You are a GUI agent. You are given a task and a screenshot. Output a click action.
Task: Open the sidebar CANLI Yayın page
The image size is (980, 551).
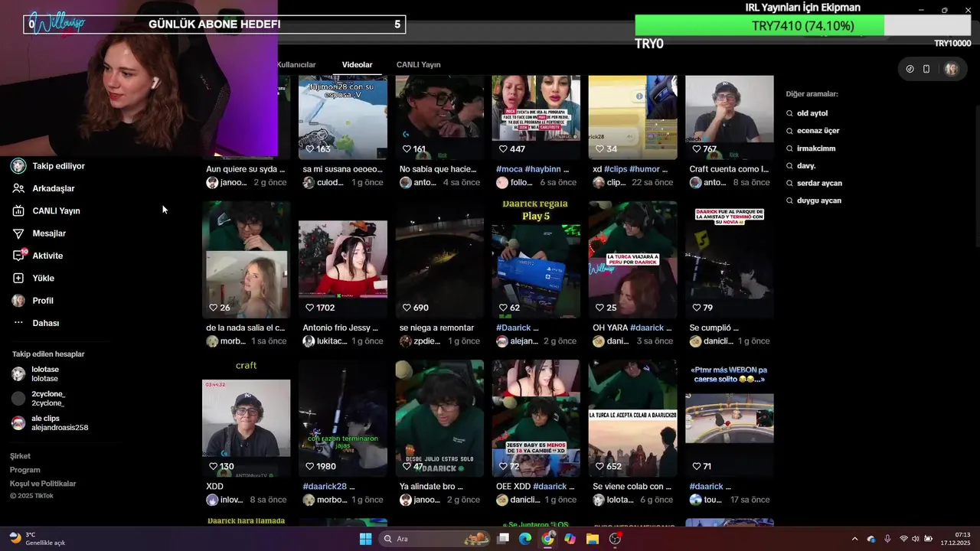[46, 210]
